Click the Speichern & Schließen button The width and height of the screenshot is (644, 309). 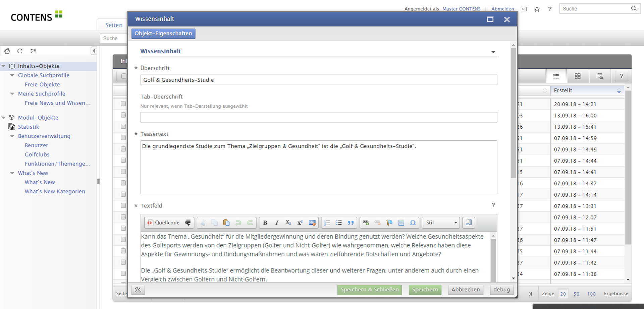[x=369, y=290]
